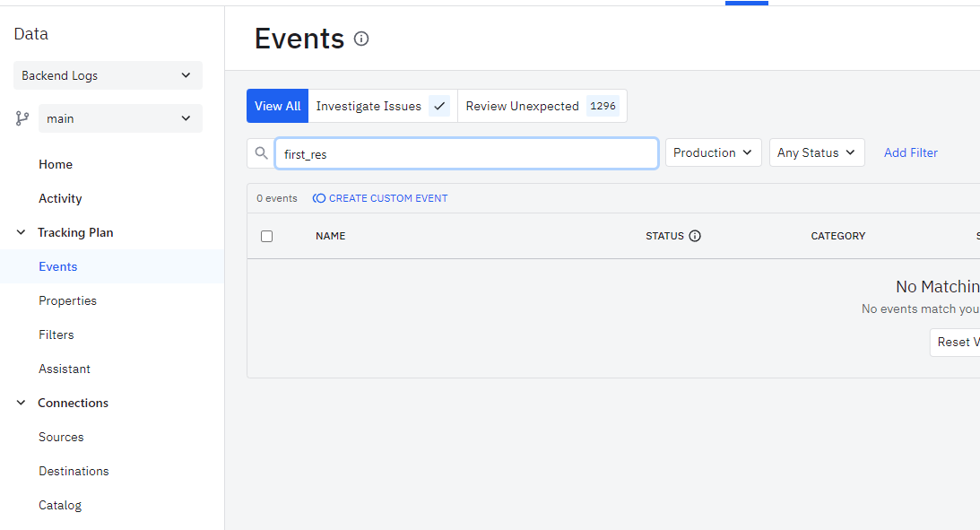Image resolution: width=980 pixels, height=530 pixels.
Task: Collapse the Connections section
Action: pyautogui.click(x=21, y=404)
